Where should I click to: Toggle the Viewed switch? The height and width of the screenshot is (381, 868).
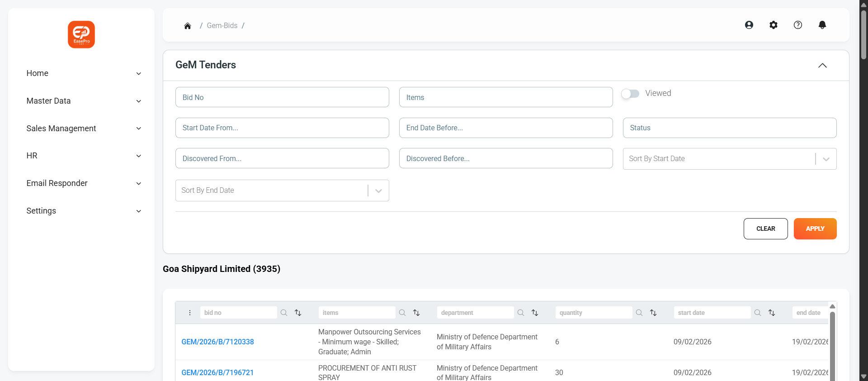click(x=630, y=94)
